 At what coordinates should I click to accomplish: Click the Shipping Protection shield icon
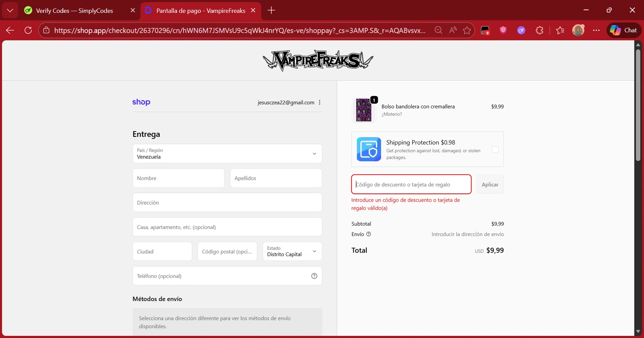click(369, 149)
